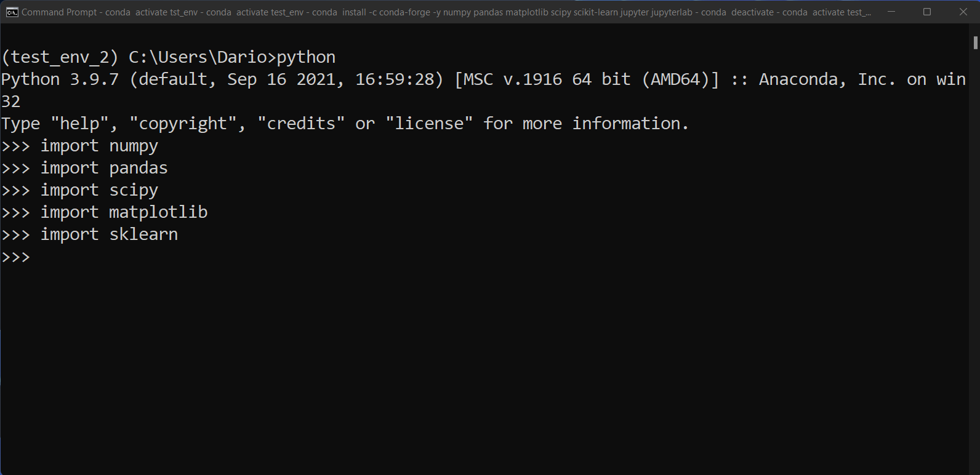Click the close button on the window
This screenshot has width=980, height=475.
point(963,12)
